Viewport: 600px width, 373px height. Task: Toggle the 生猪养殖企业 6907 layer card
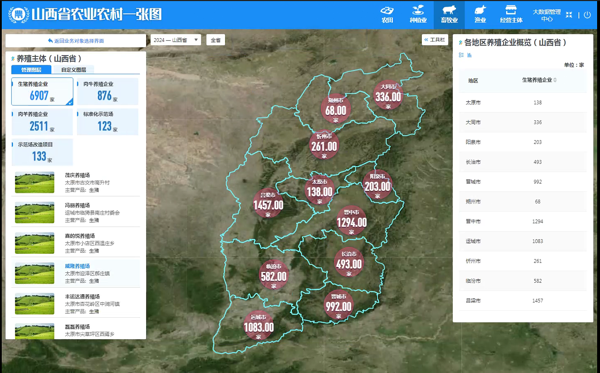42,91
